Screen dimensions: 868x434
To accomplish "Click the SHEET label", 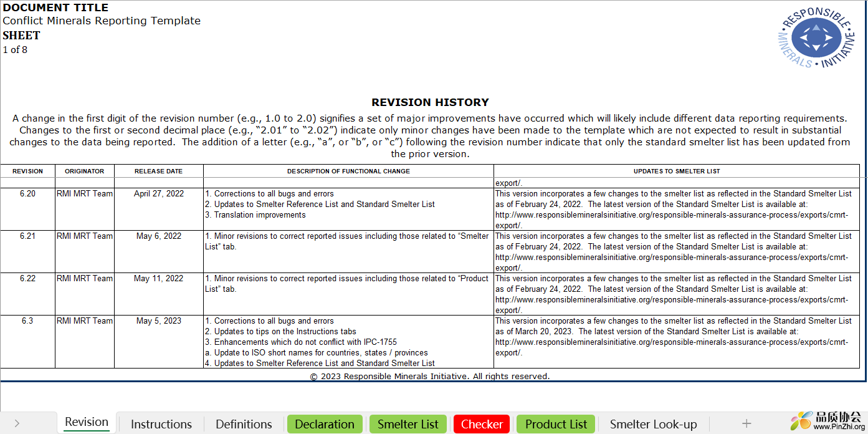I will click(x=21, y=36).
